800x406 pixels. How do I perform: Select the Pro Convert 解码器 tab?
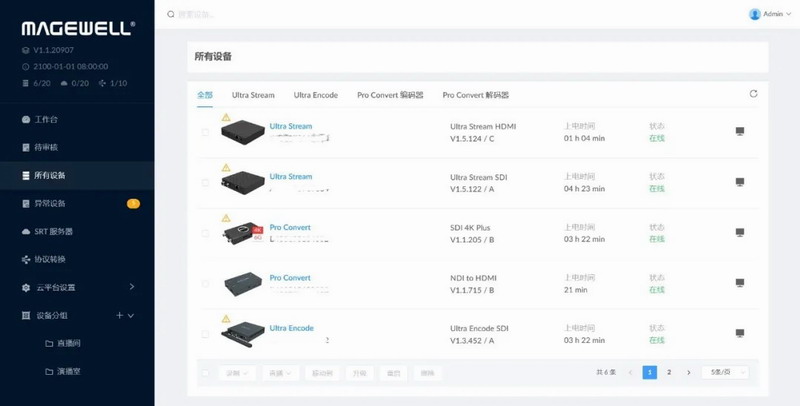tap(475, 95)
